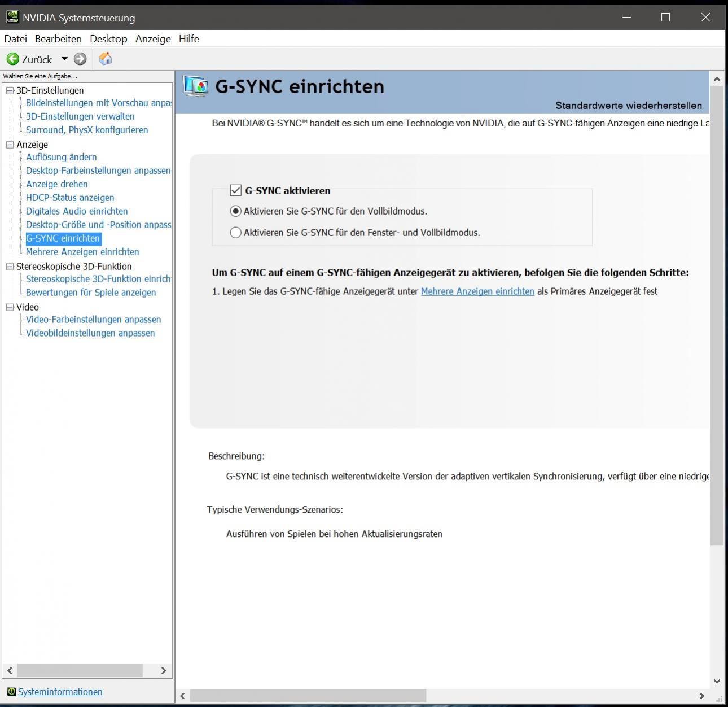Viewport: 728px width, 707px height.
Task: Open the Anzeige menu in the menu bar
Action: 153,38
